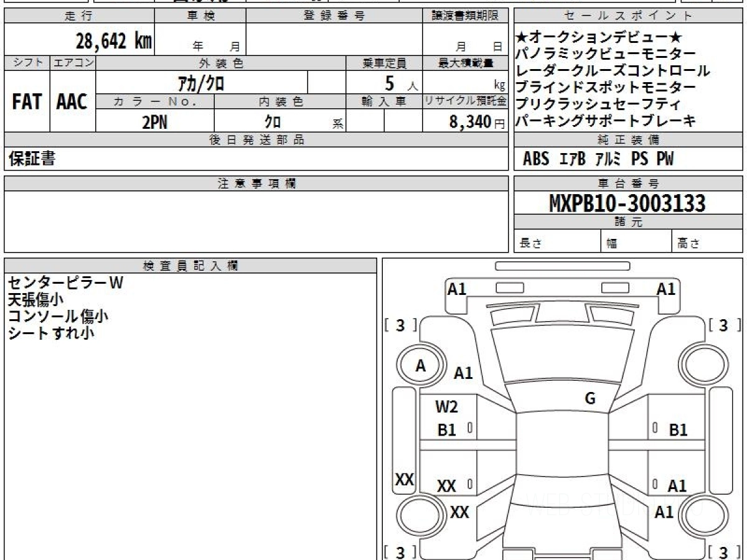Select the PW equipment item
The width and height of the screenshot is (747, 560).
click(665, 159)
